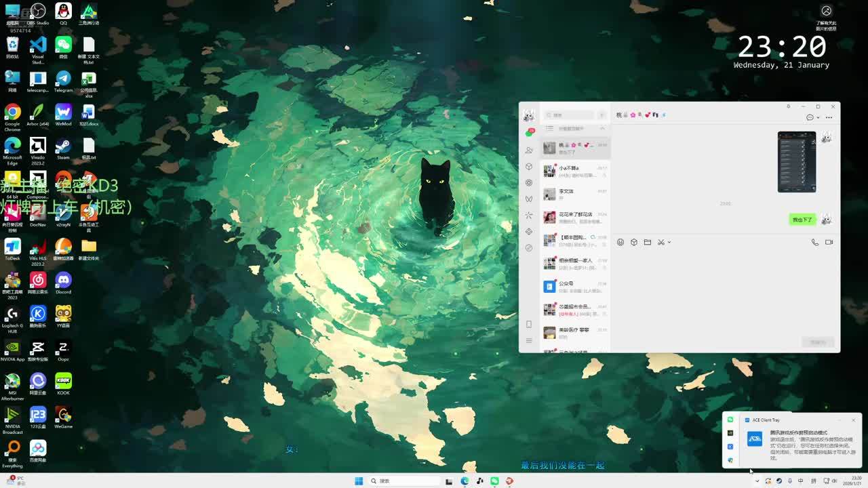The height and width of the screenshot is (488, 868).
Task: Click the plus button beside WeChat search
Action: pos(601,115)
